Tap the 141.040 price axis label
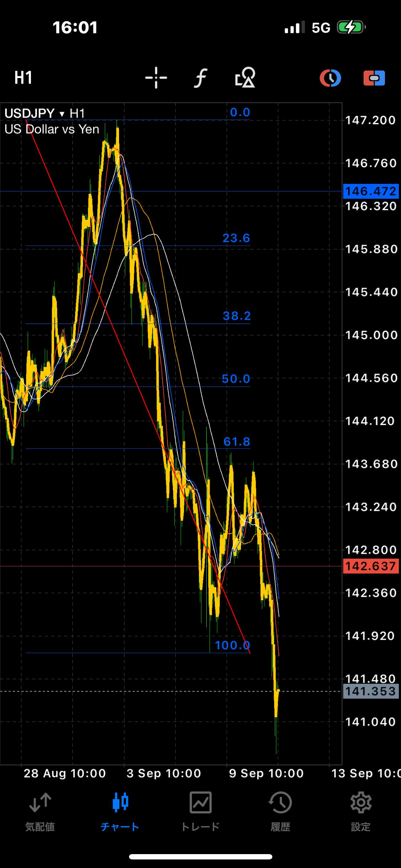The width and height of the screenshot is (401, 868). [371, 722]
